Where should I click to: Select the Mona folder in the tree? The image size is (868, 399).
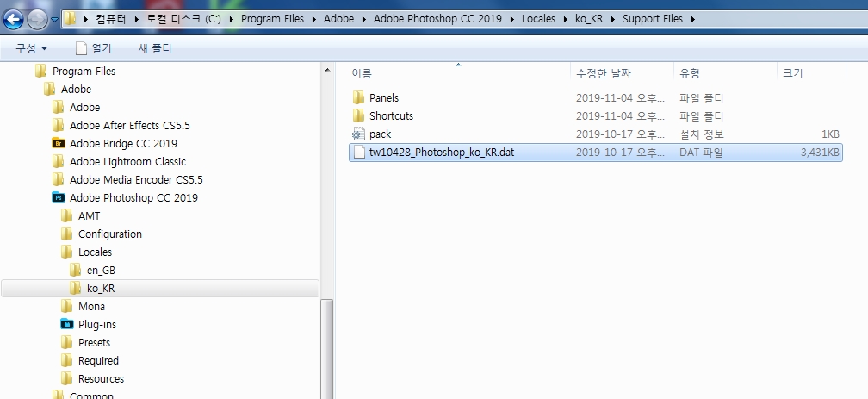coord(91,307)
